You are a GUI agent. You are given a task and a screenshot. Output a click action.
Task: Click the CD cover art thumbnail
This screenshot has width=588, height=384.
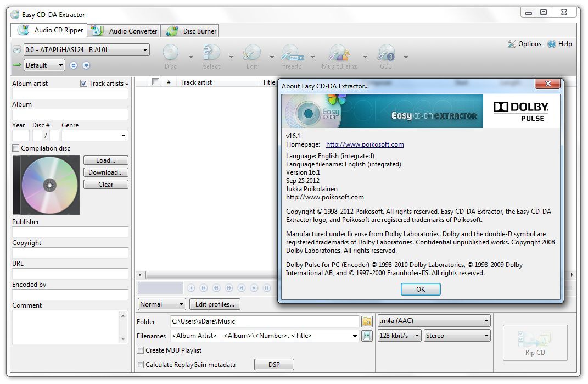47,185
